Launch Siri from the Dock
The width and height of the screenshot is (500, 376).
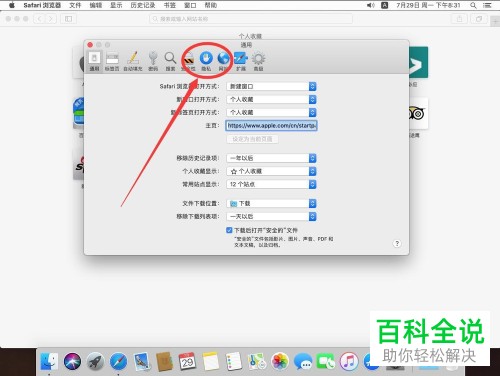point(72,362)
